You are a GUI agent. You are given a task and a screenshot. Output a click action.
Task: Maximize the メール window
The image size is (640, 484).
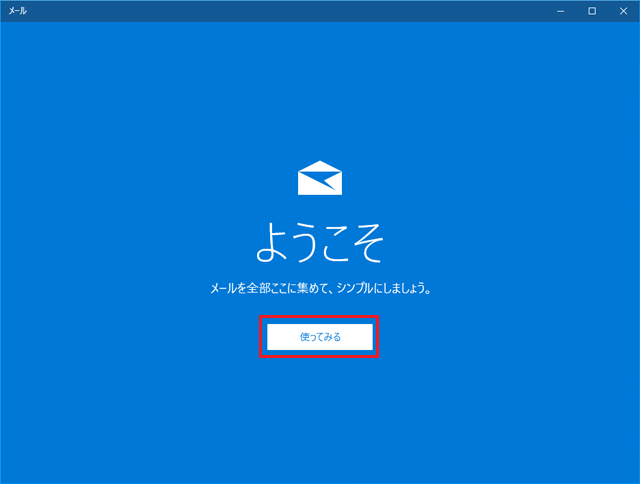click(592, 11)
